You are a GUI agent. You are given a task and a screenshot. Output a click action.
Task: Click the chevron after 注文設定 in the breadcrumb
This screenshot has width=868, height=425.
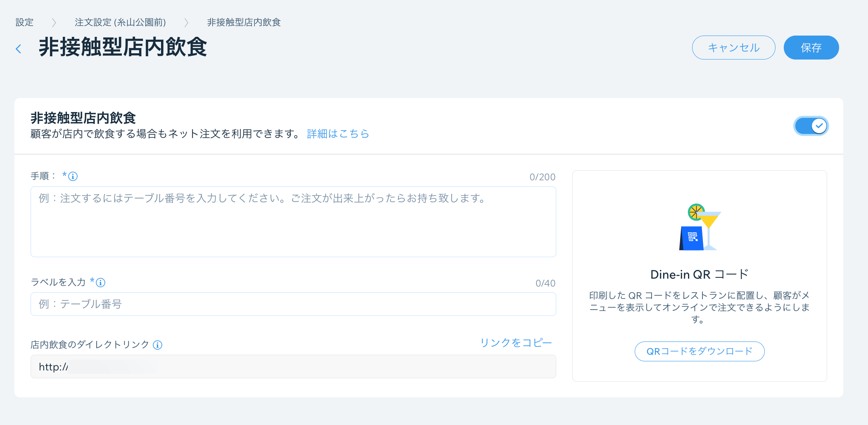[x=186, y=22]
